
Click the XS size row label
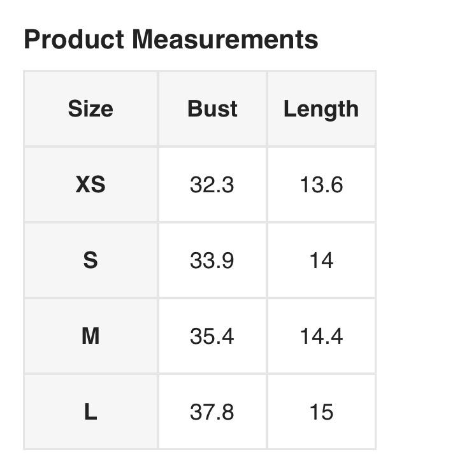[x=90, y=185]
